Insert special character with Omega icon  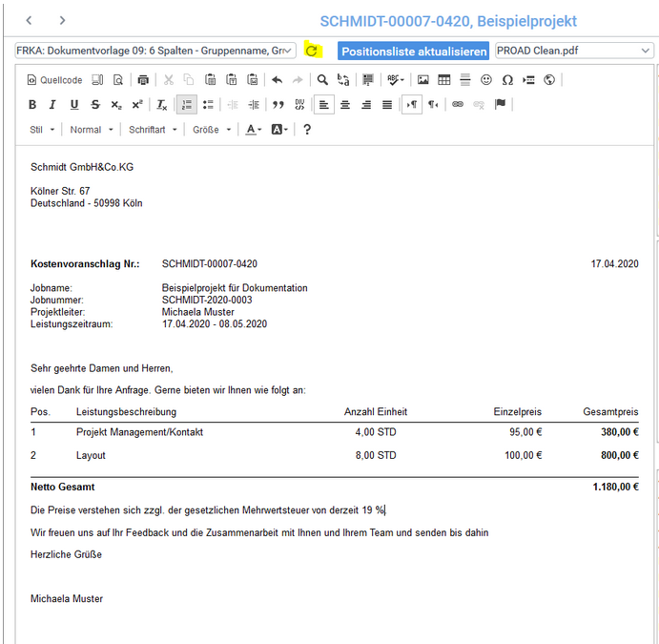coord(507,80)
